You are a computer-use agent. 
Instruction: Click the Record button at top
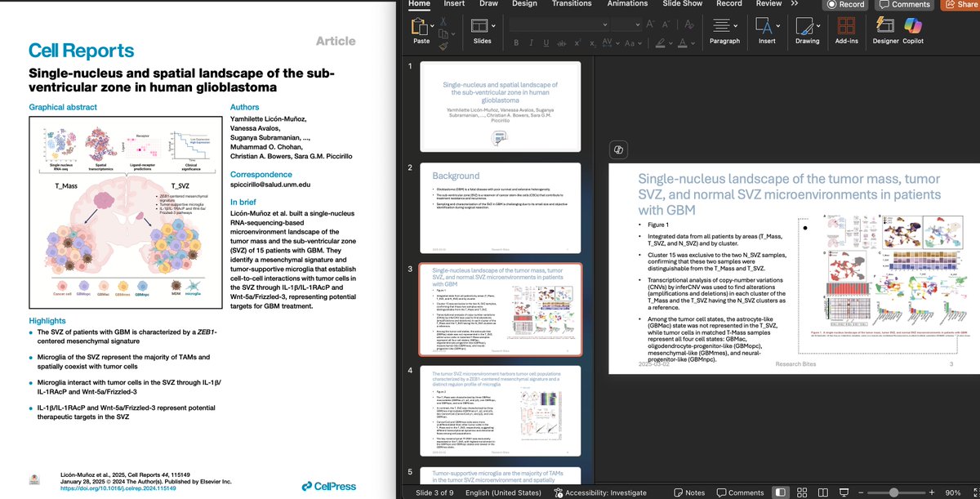pos(844,4)
